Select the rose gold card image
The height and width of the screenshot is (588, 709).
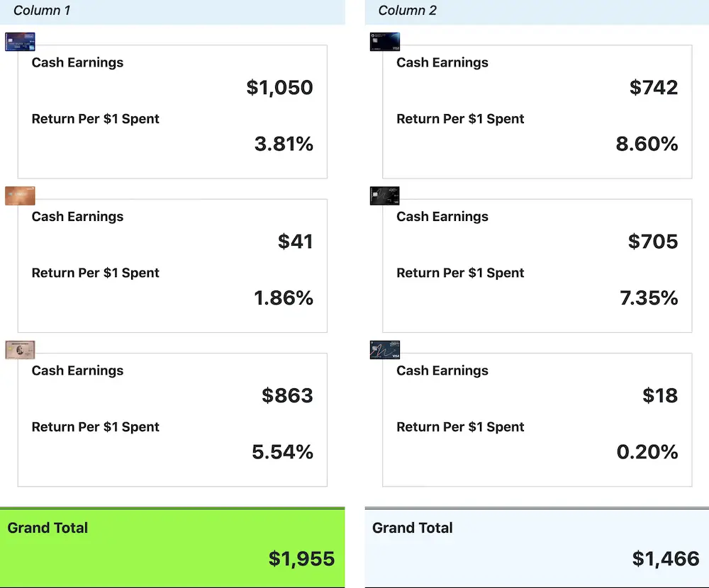coord(20,196)
